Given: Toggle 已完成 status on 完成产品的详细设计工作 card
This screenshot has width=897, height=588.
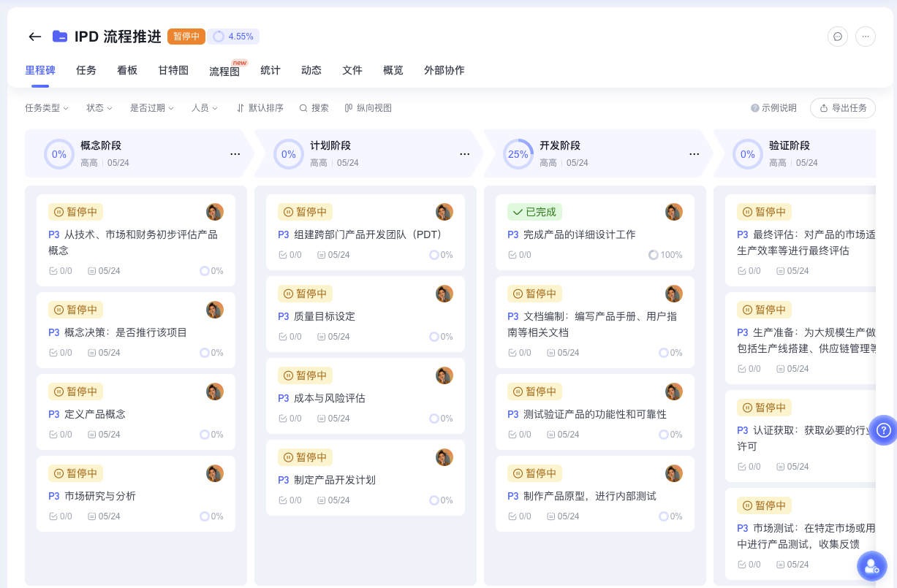Looking at the screenshot, I should 534,212.
